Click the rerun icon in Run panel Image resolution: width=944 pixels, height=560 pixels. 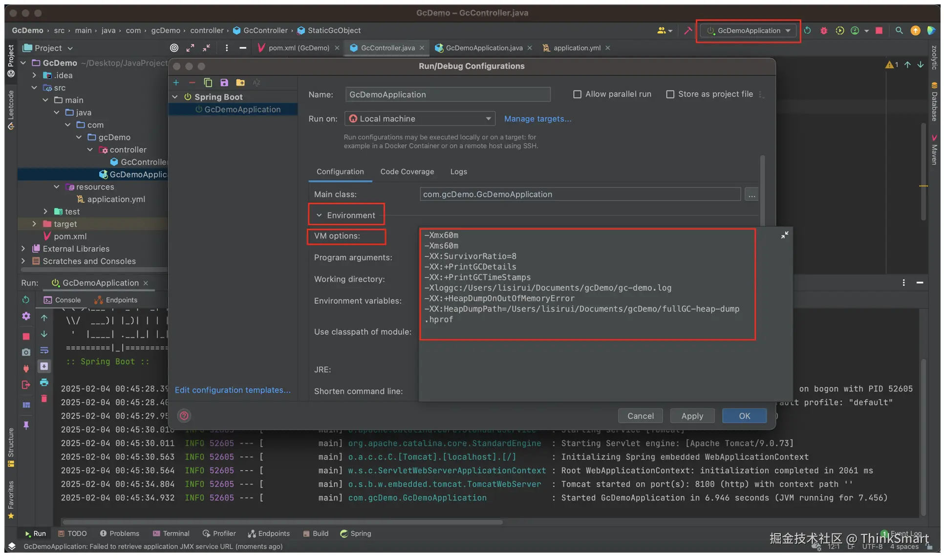pos(26,300)
